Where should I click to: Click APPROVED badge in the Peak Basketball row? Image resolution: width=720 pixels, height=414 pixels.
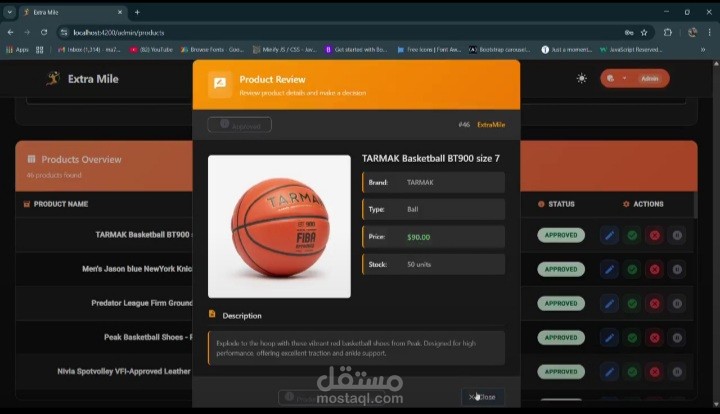(561, 338)
